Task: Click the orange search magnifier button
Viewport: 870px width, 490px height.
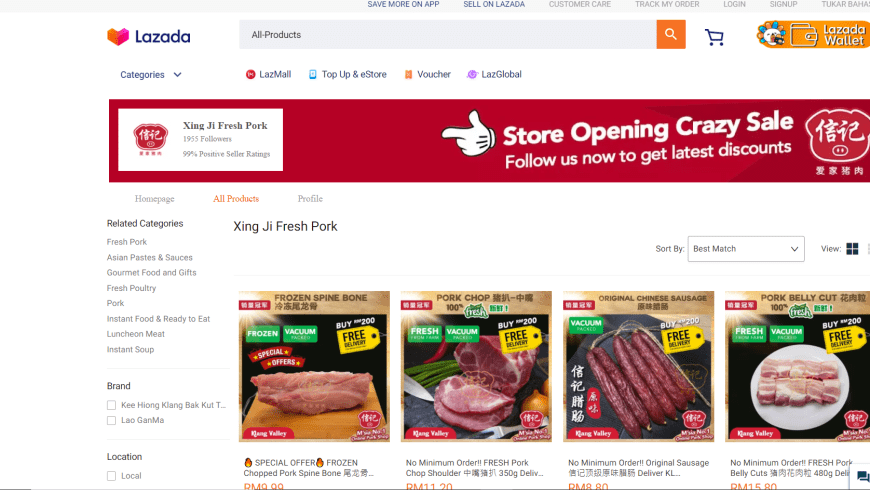Action: coord(671,34)
